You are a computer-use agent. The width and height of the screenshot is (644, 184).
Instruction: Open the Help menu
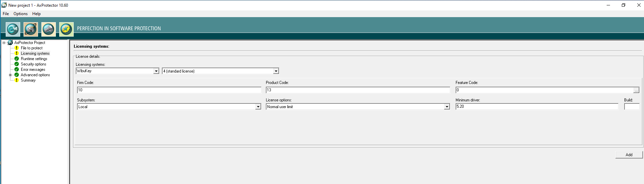pos(36,14)
